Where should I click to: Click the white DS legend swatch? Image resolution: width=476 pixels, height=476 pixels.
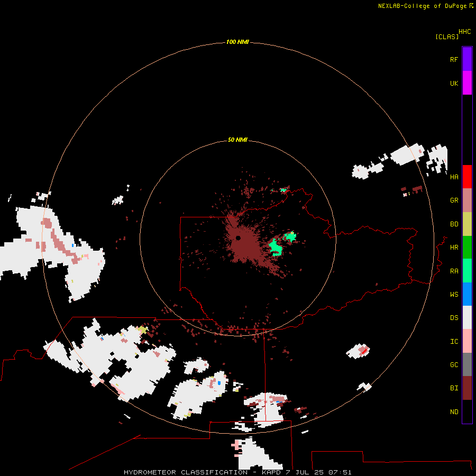tap(467, 317)
